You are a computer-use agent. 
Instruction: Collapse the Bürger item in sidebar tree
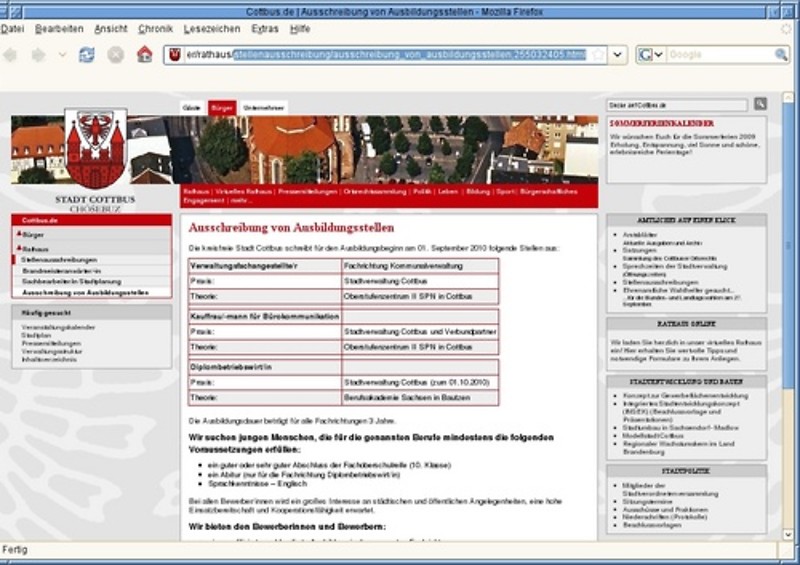coord(19,234)
